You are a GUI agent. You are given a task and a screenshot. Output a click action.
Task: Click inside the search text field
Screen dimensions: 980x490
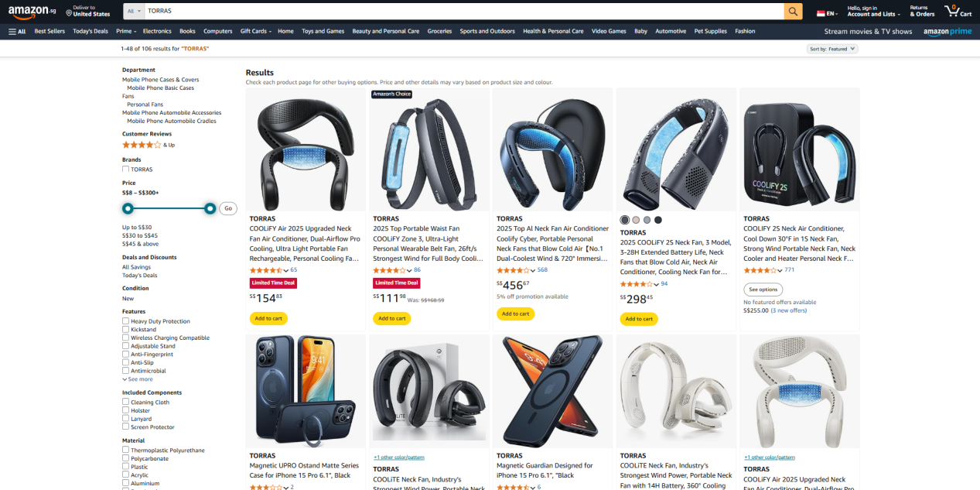[464, 12]
